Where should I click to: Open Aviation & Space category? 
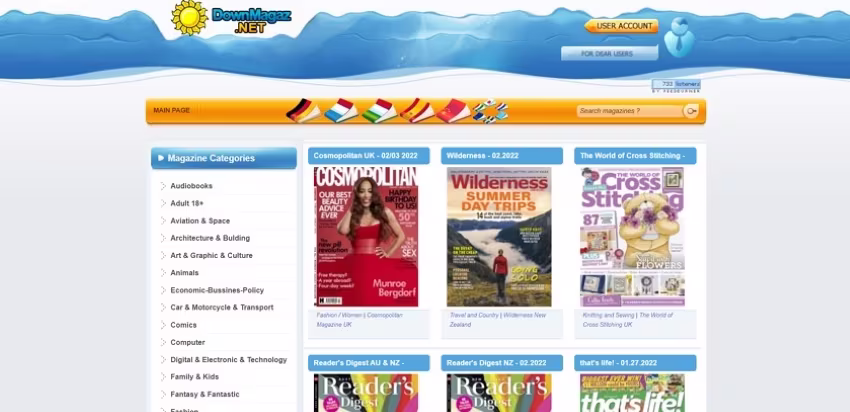(x=200, y=221)
